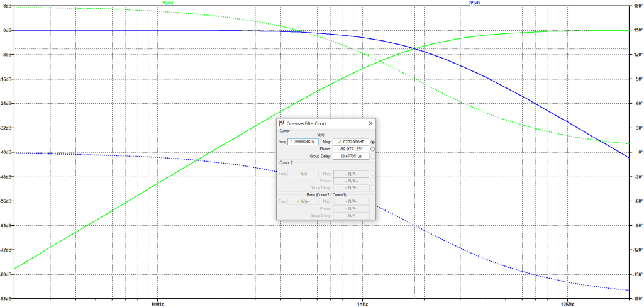Click the Cursor 1 Mag value field
The width and height of the screenshot is (644, 307).
click(x=351, y=142)
